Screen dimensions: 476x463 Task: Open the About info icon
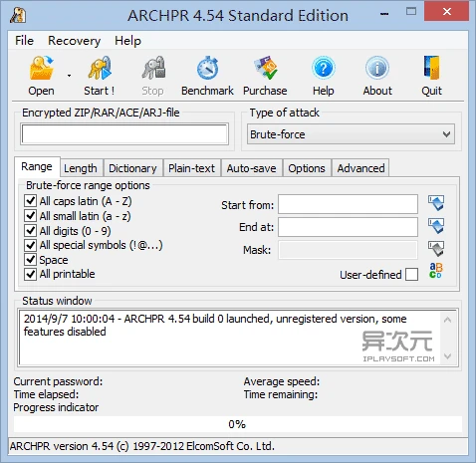tap(377, 68)
